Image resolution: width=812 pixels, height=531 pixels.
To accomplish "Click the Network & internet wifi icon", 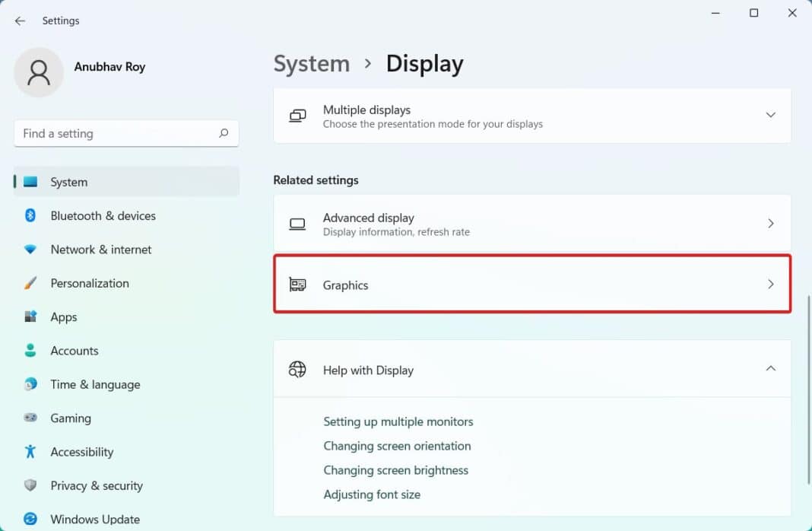I will click(30, 250).
